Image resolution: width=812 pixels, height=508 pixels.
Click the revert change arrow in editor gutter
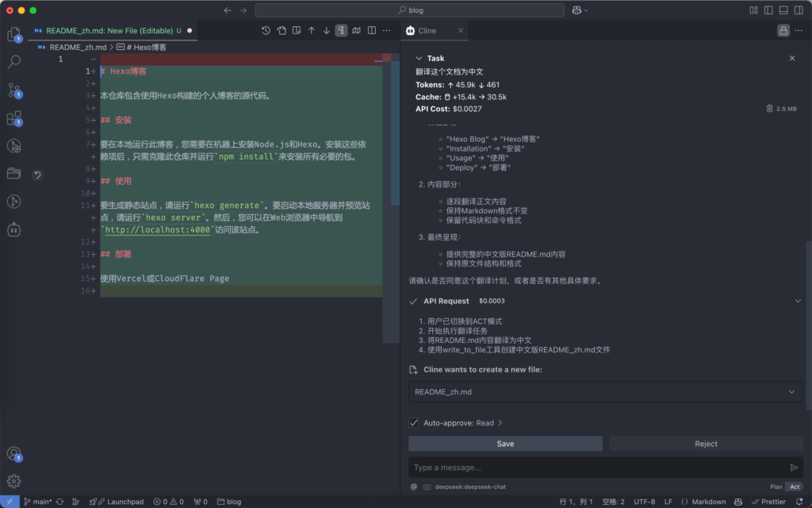[x=37, y=175]
